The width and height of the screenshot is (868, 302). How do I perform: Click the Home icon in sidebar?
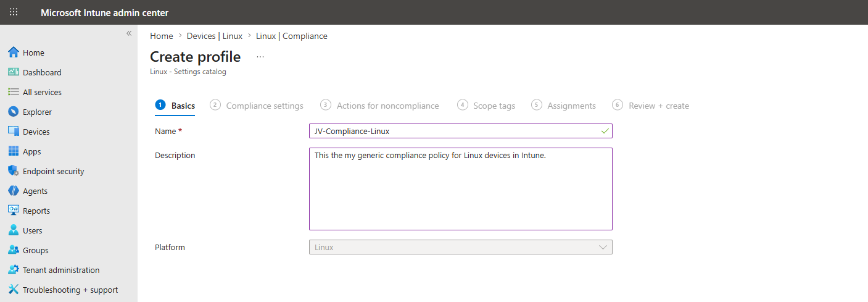(14, 52)
